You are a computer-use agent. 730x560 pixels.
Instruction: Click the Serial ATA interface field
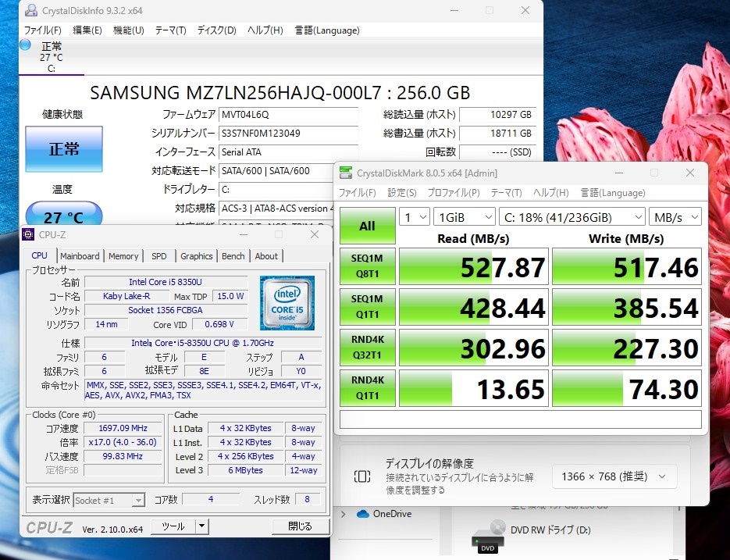click(288, 152)
